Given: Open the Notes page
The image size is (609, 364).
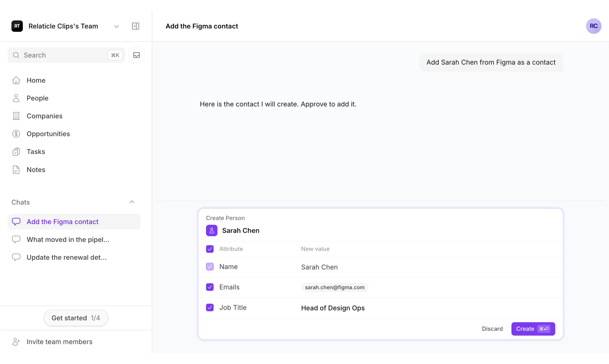Looking at the screenshot, I should [x=74, y=170].
